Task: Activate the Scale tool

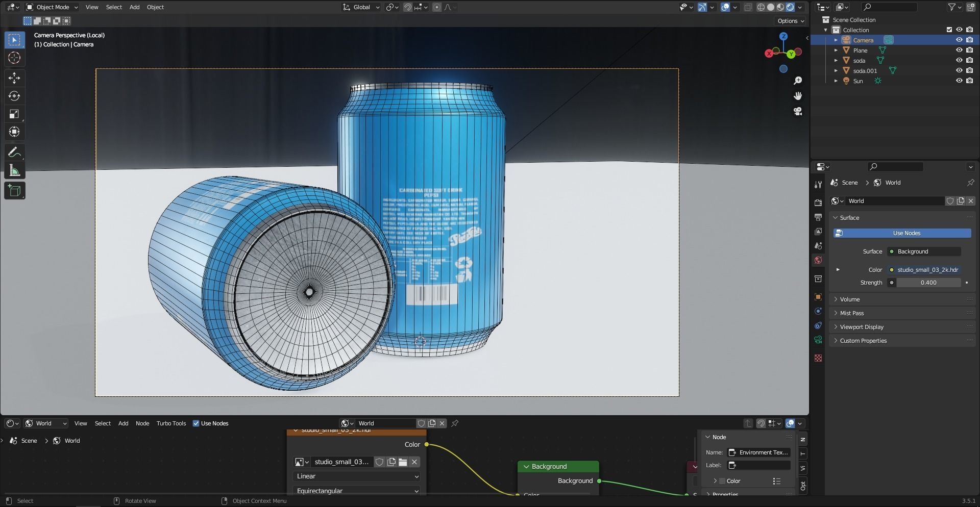Action: click(x=14, y=114)
